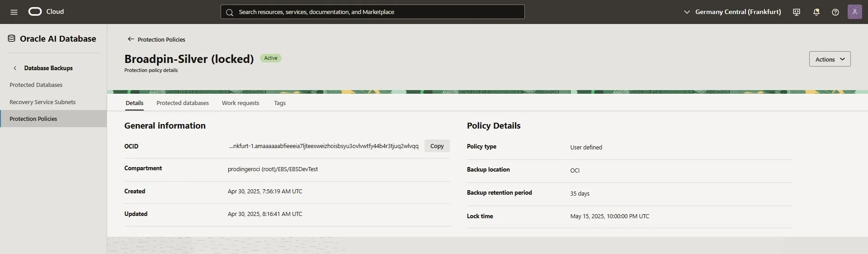Image resolution: width=868 pixels, height=254 pixels.
Task: Open the Cloud Shell developer tools icon
Action: (797, 12)
